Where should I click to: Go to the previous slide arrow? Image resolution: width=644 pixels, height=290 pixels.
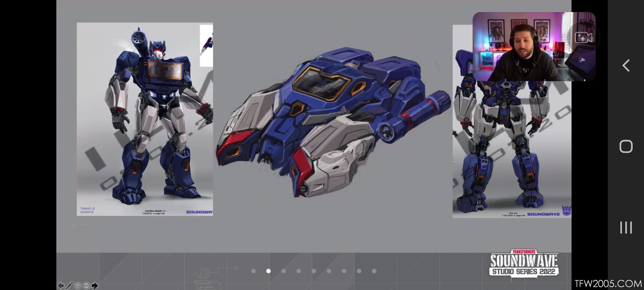[60, 286]
